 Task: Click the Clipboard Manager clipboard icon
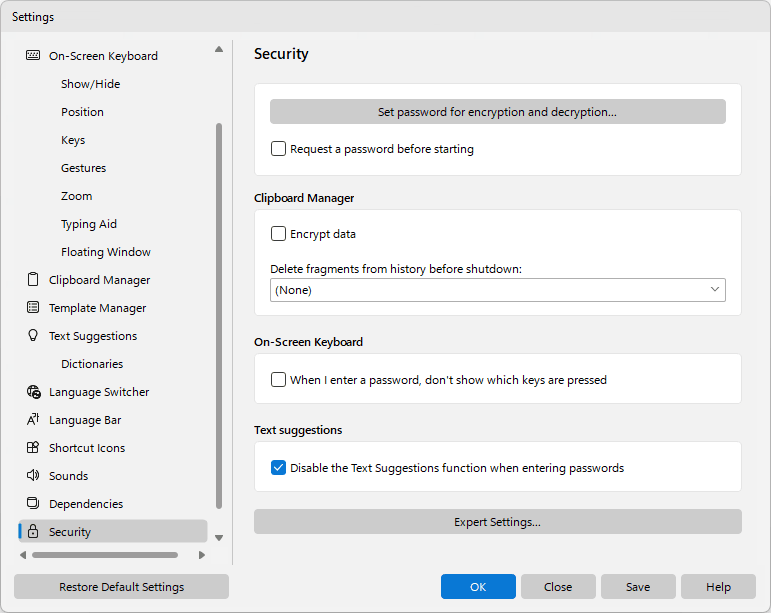[33, 280]
